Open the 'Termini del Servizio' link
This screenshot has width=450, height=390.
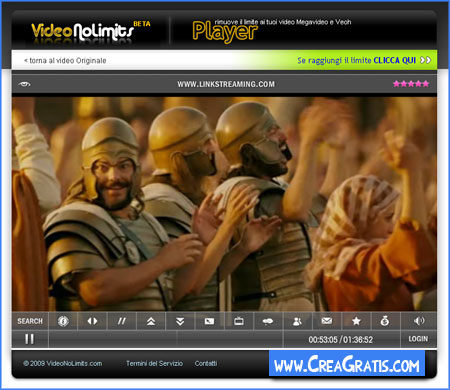tap(154, 363)
